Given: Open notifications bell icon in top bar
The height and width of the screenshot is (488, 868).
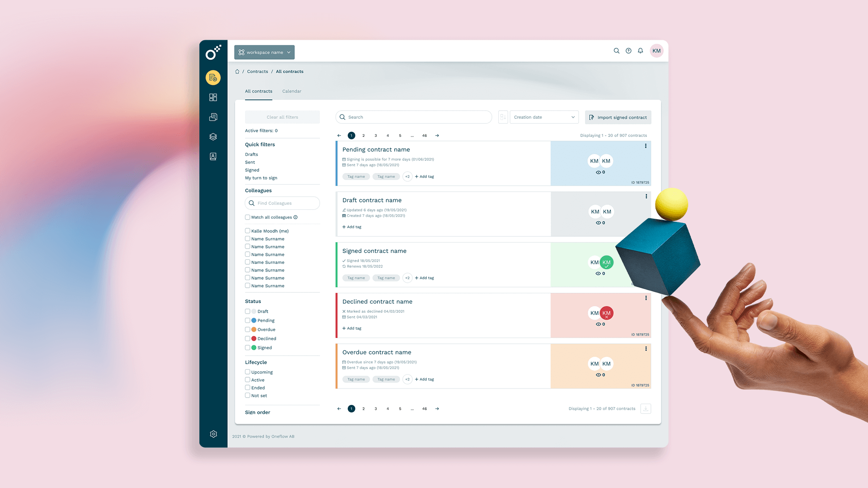Looking at the screenshot, I should (640, 51).
